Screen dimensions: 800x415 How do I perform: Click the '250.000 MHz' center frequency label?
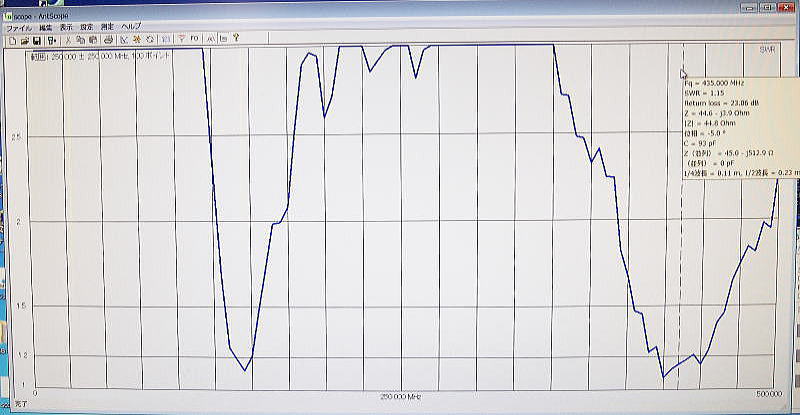(401, 396)
